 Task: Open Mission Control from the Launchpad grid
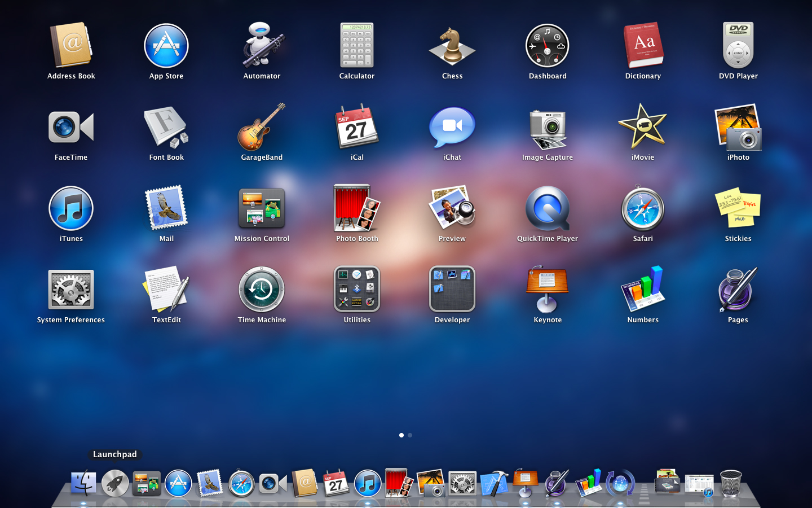pos(262,208)
